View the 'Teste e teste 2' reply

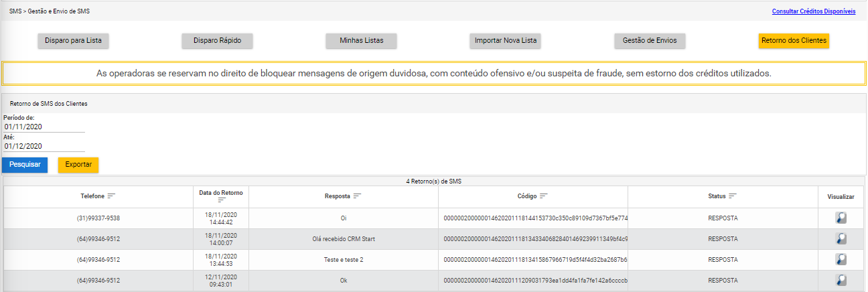pyautogui.click(x=841, y=259)
